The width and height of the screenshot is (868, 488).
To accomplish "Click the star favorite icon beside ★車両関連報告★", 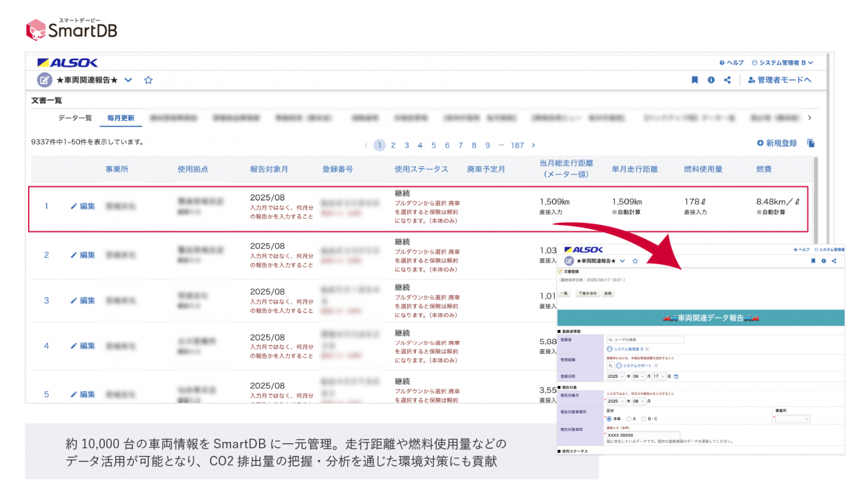I will coord(148,80).
